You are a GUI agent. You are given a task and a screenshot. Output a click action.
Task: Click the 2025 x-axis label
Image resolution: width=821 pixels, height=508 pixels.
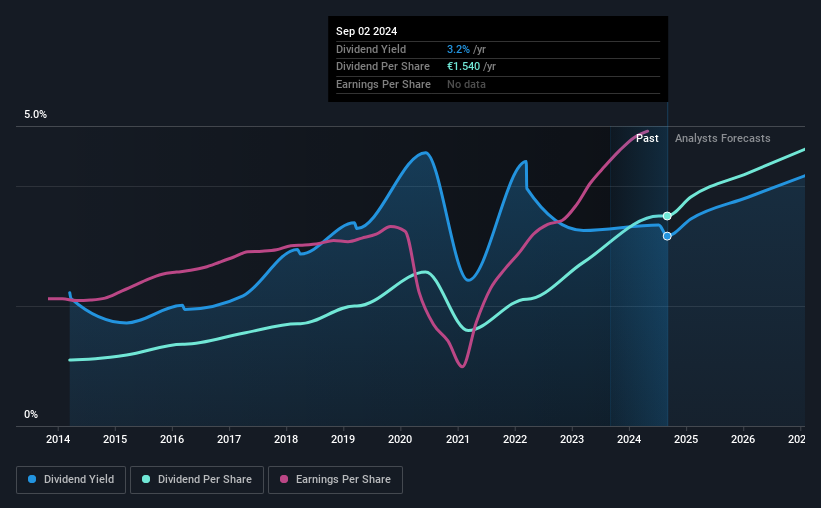pyautogui.click(x=686, y=439)
